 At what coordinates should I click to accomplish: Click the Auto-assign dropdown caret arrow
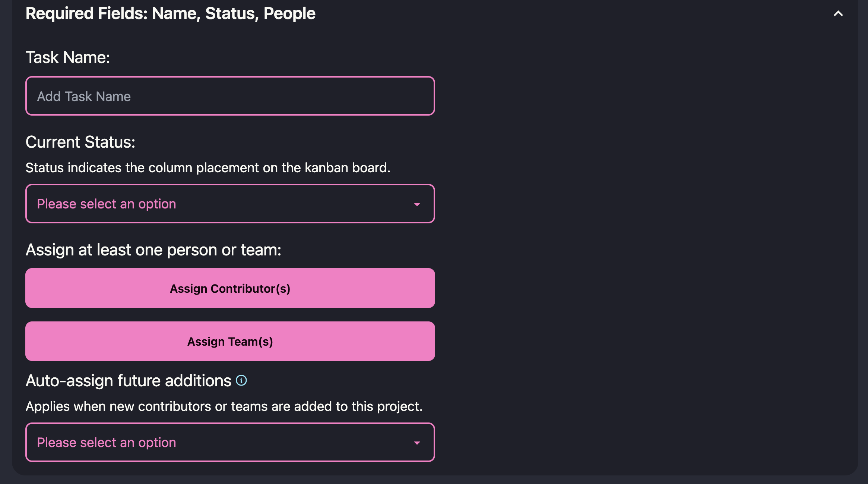point(417,443)
